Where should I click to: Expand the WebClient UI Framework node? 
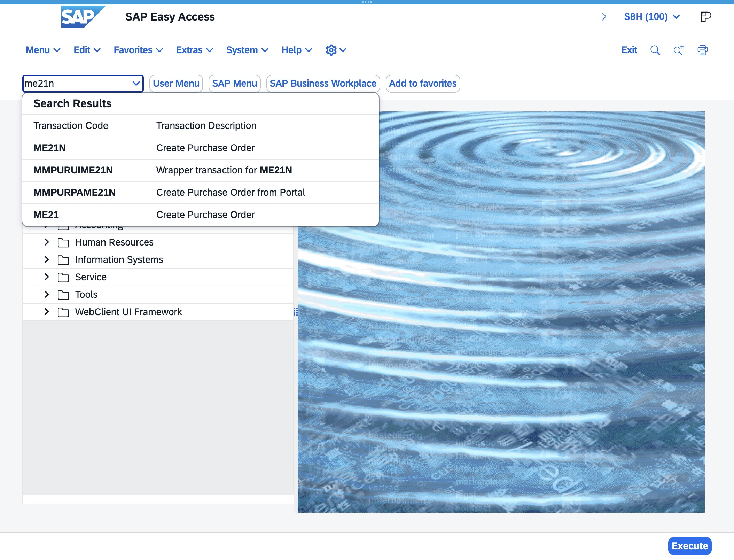[x=46, y=312]
